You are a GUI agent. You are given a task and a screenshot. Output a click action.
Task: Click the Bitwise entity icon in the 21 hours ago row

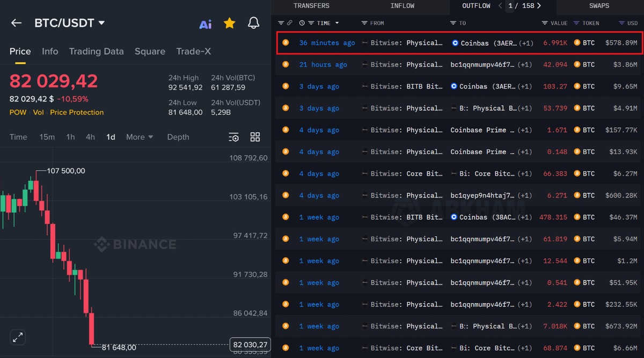coord(365,64)
